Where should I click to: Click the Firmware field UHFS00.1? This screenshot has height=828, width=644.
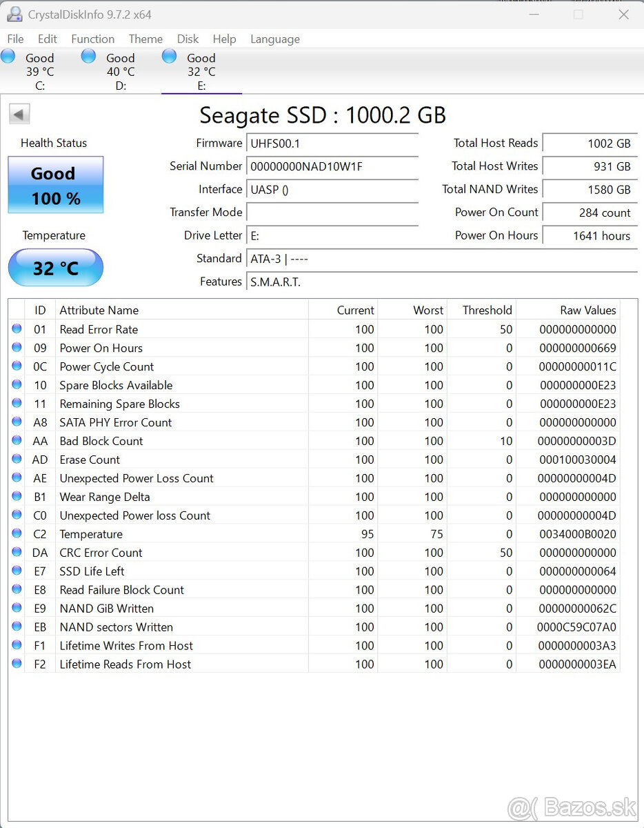pyautogui.click(x=332, y=144)
